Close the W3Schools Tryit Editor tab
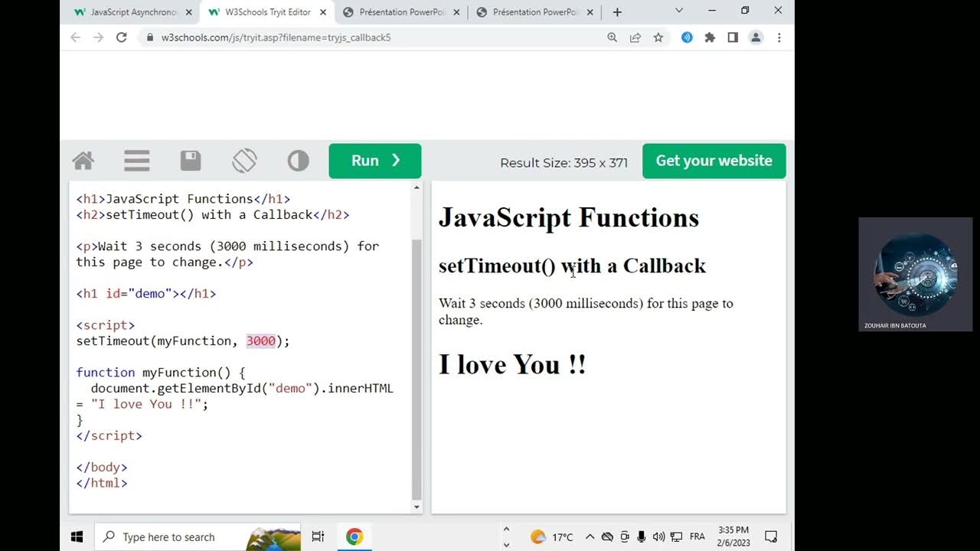Viewport: 980px width, 551px height. [323, 12]
